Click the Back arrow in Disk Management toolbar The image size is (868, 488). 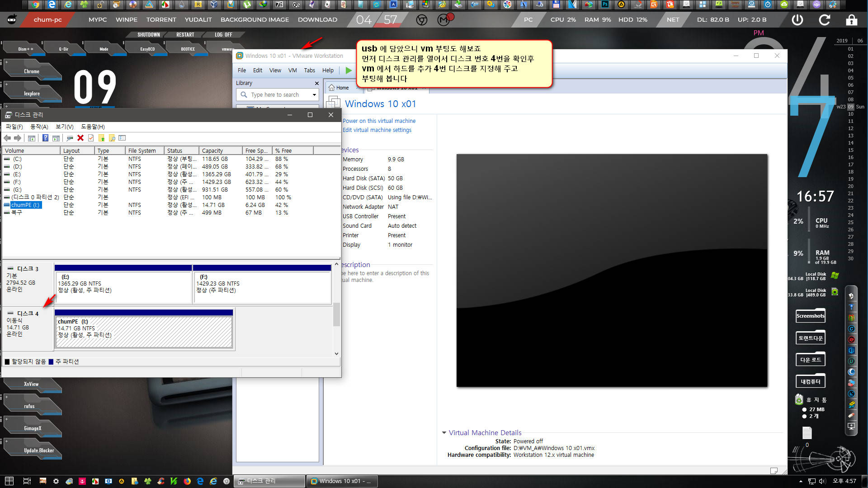7,138
